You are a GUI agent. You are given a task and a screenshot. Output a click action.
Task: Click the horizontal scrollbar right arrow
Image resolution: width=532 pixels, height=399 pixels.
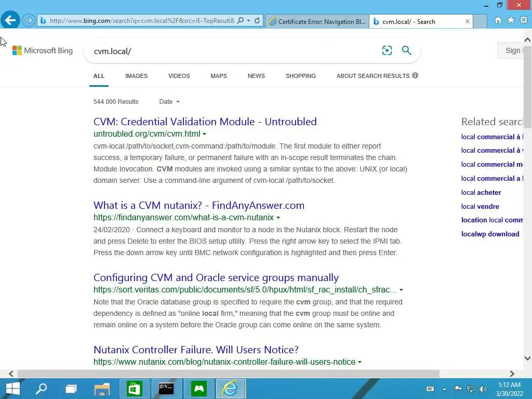pos(512,374)
